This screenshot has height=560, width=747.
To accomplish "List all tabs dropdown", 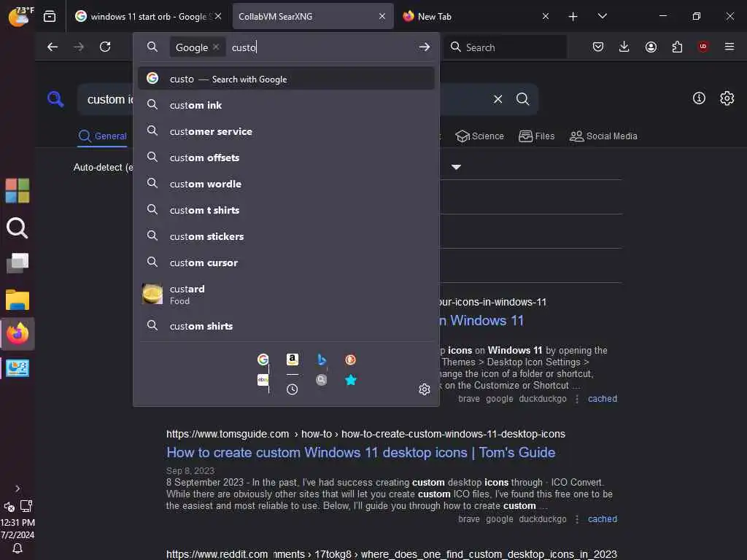I will [602, 16].
